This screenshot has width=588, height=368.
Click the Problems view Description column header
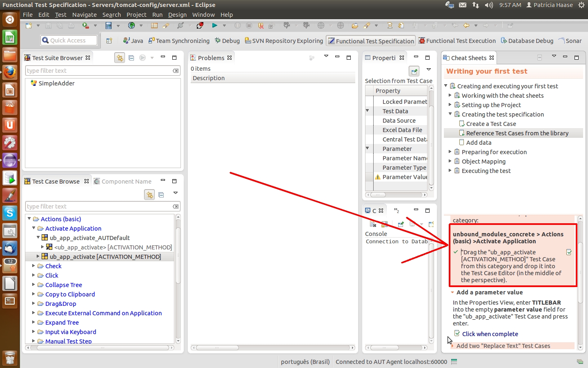(273, 78)
